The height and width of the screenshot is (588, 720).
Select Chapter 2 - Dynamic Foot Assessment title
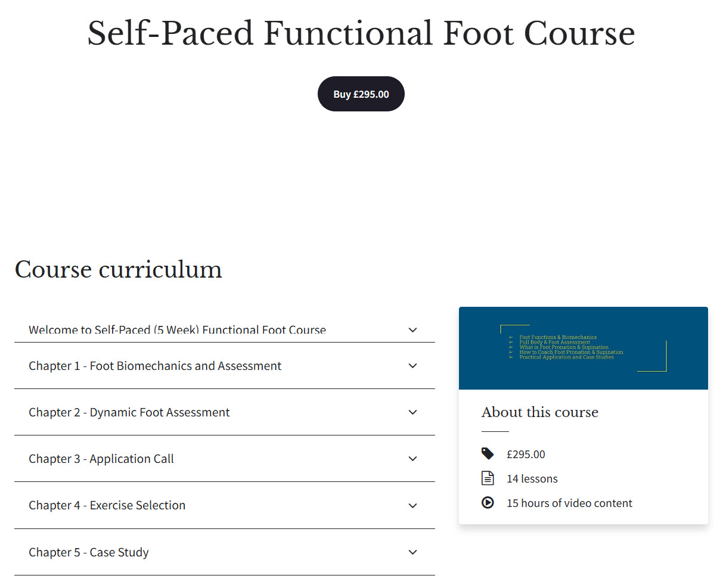tap(129, 412)
